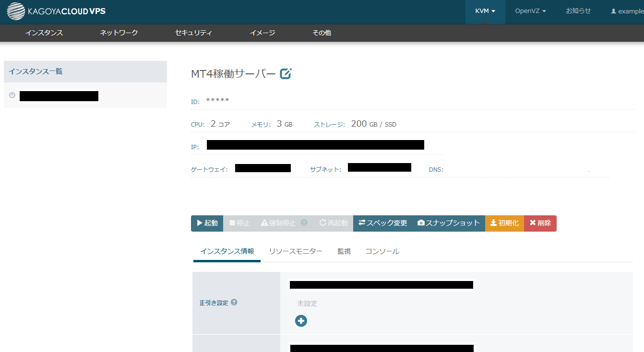Screen dimensions: 644x352
Task: Switch to the コンソール tab
Action: (382, 251)
